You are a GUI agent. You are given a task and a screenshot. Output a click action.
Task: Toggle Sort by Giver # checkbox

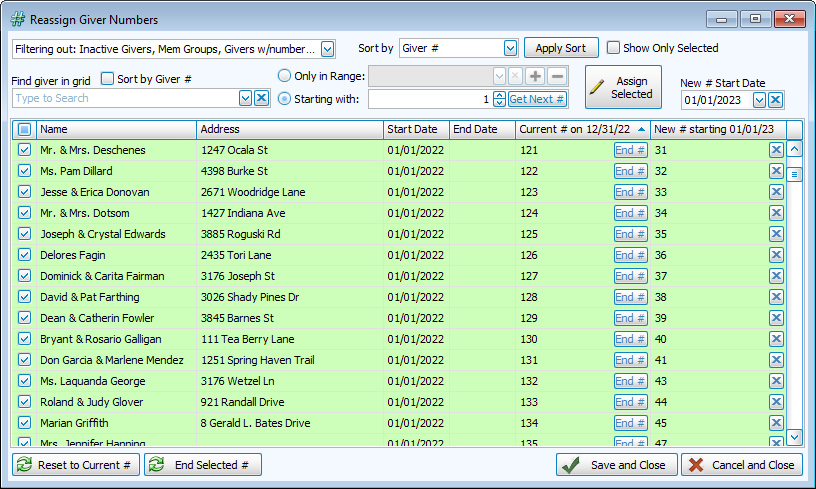(107, 79)
